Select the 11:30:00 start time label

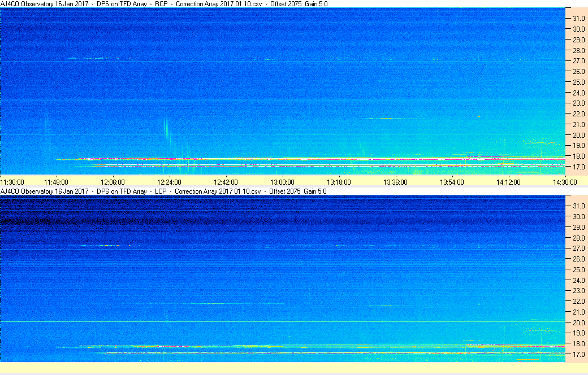tap(12, 182)
